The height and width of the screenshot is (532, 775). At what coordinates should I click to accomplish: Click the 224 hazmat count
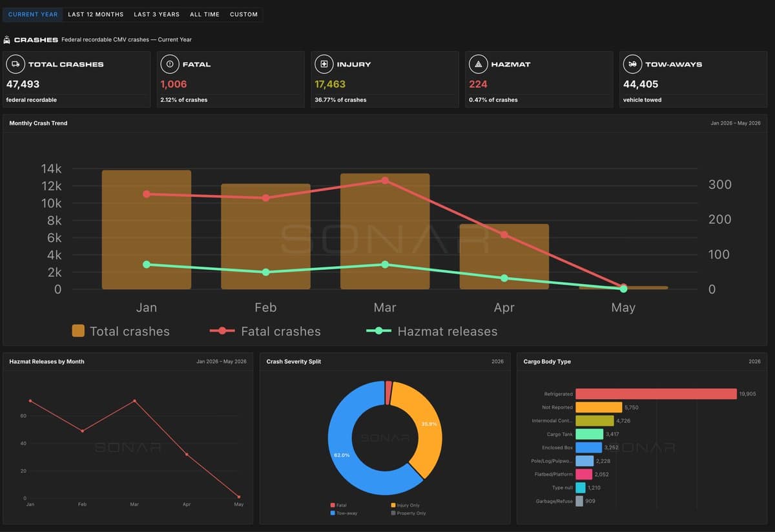coord(478,84)
